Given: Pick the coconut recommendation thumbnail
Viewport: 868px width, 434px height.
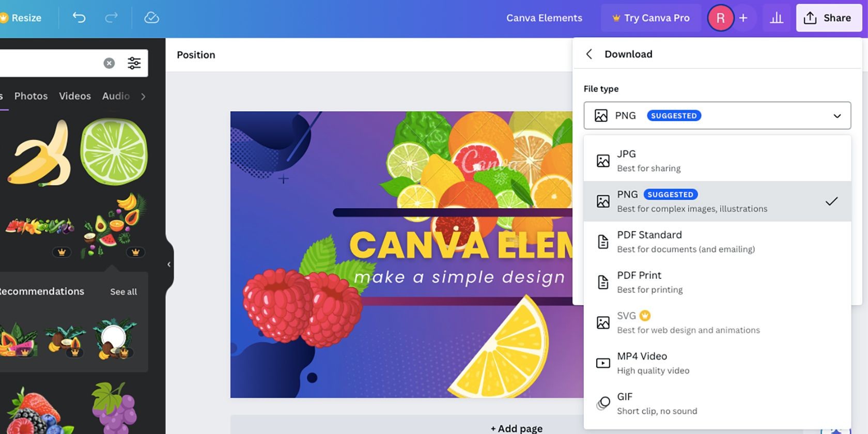Looking at the screenshot, I should pos(66,340).
